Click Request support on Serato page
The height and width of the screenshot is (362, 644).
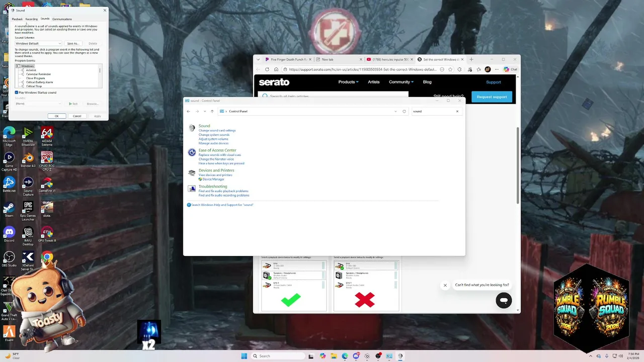pos(492,97)
